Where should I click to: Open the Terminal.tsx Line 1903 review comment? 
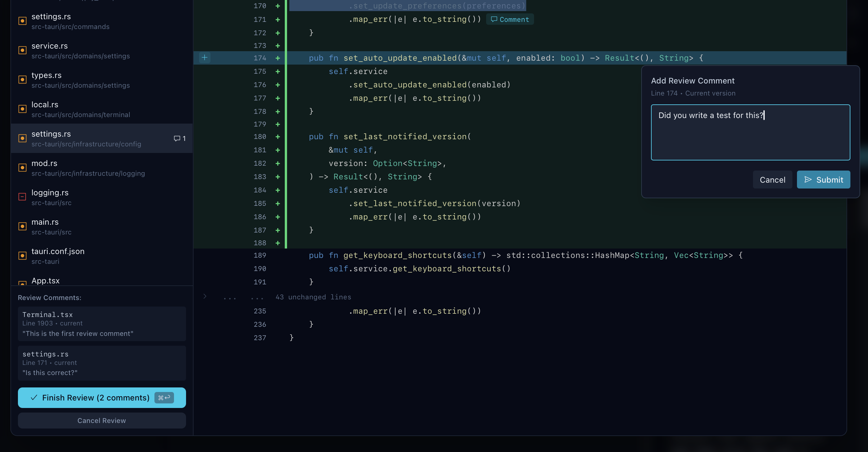(x=101, y=324)
